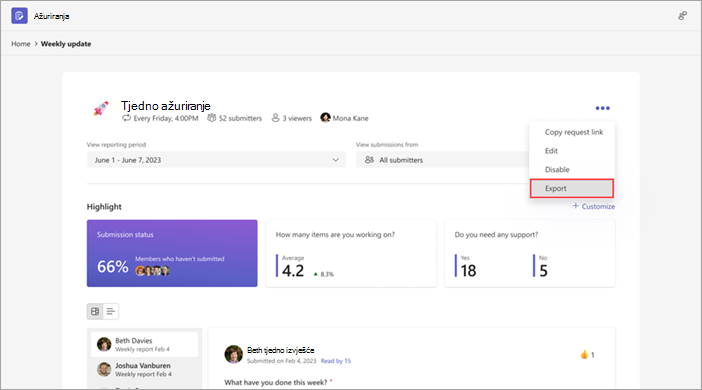Choose Copy request link menu item
Image resolution: width=702 pixels, height=390 pixels.
(574, 132)
